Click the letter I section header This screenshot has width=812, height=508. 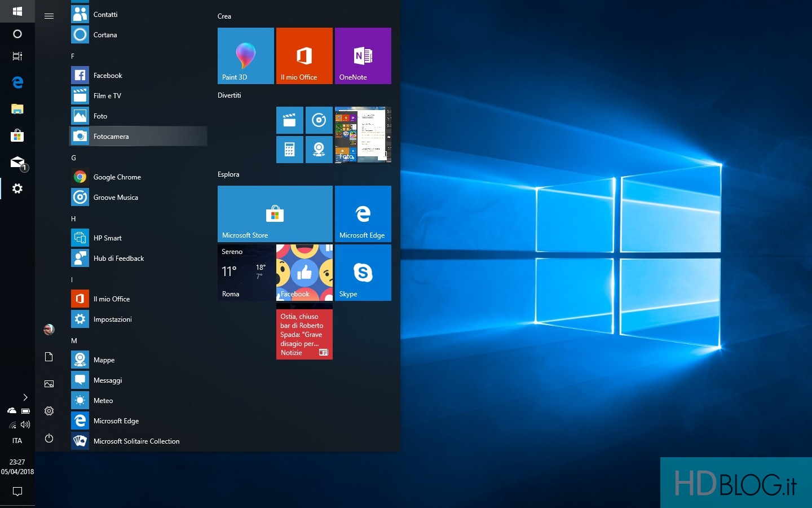72,280
